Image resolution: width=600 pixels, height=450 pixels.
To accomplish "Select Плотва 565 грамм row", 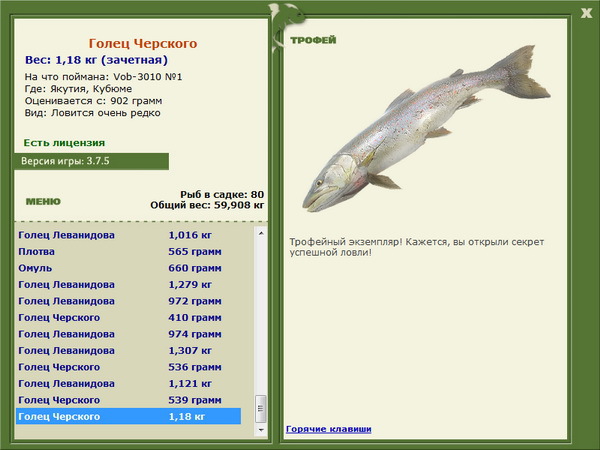I will (128, 251).
